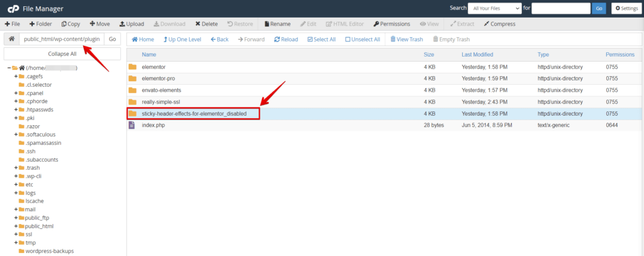Click the 28 bytes size cell
This screenshot has height=256, width=644.
tap(434, 125)
